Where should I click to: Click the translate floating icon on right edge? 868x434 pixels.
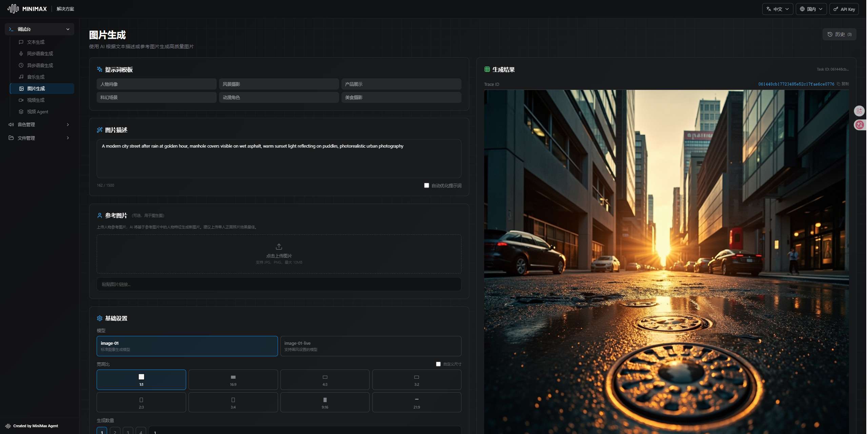pos(859,125)
